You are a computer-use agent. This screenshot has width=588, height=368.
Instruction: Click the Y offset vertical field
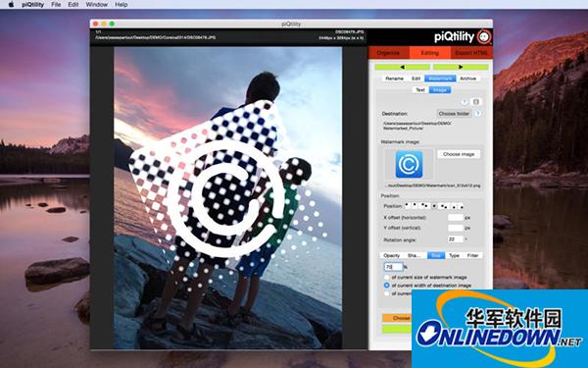[456, 228]
